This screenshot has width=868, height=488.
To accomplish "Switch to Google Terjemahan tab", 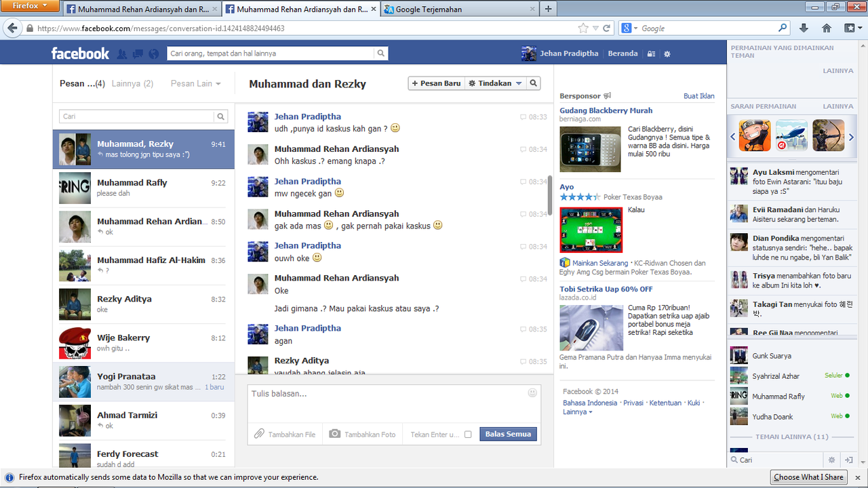I will point(460,9).
